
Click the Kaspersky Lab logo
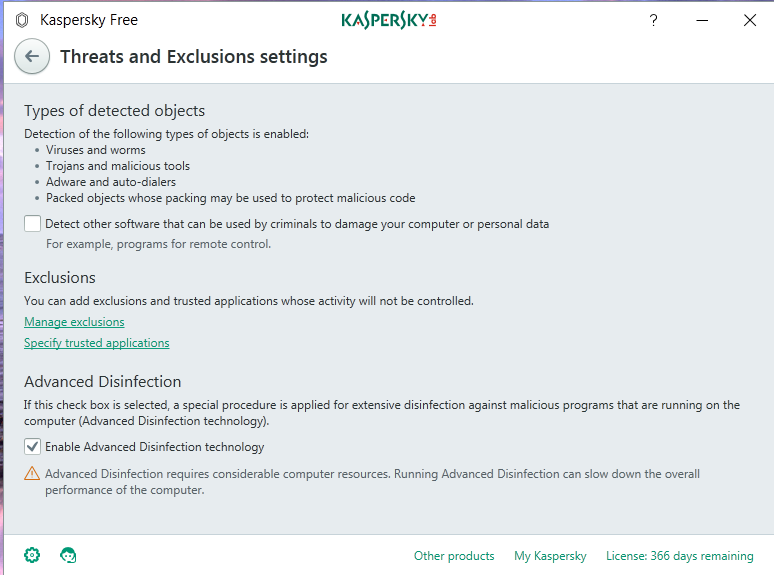[389, 20]
